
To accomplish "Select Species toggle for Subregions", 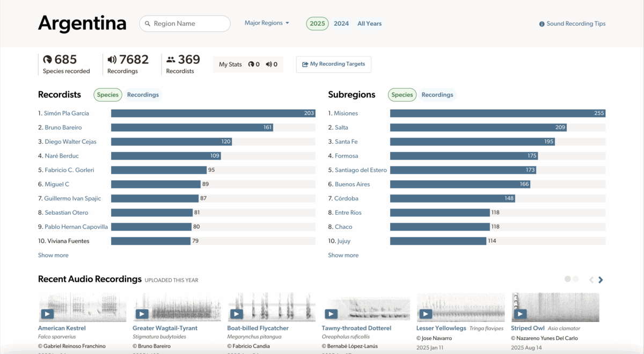I will (402, 95).
